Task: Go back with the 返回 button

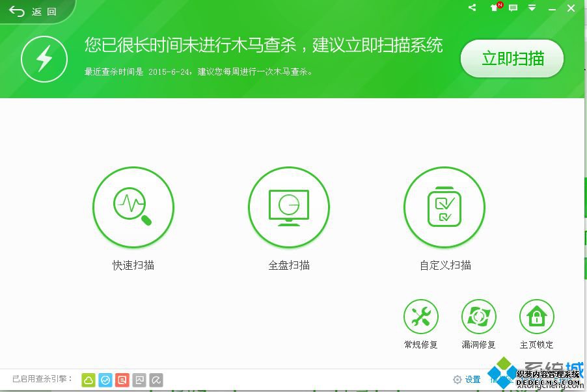Action: tap(33, 12)
